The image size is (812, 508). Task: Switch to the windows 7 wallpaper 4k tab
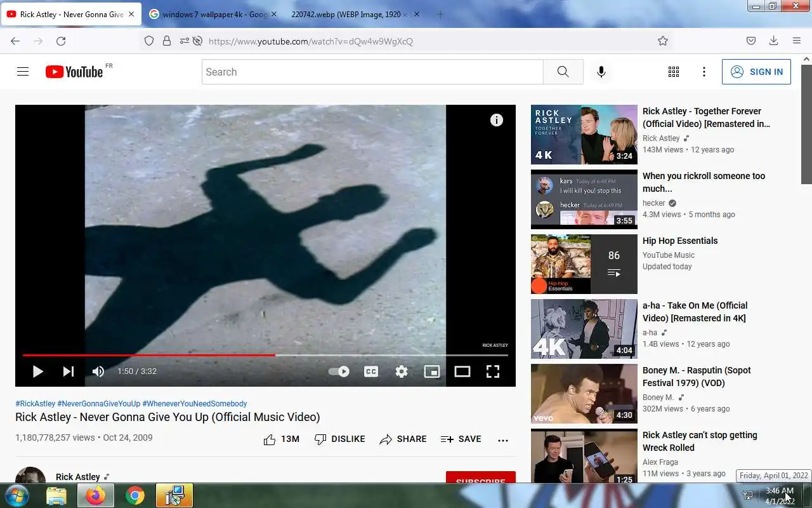[x=213, y=14]
